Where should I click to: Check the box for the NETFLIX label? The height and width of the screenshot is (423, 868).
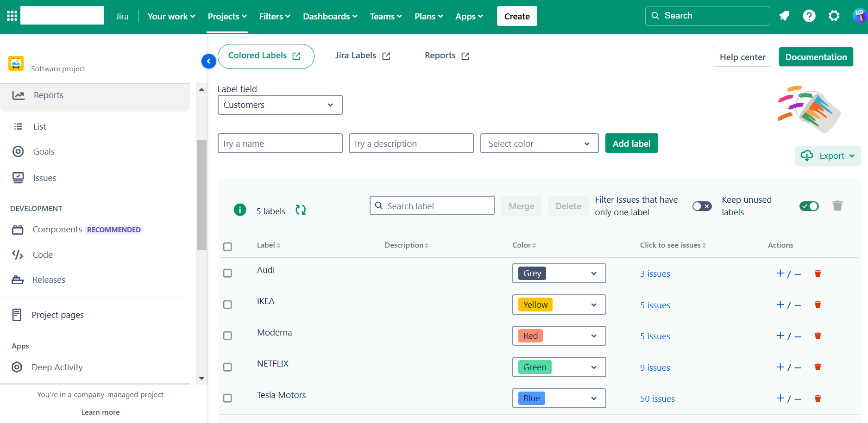tap(227, 367)
